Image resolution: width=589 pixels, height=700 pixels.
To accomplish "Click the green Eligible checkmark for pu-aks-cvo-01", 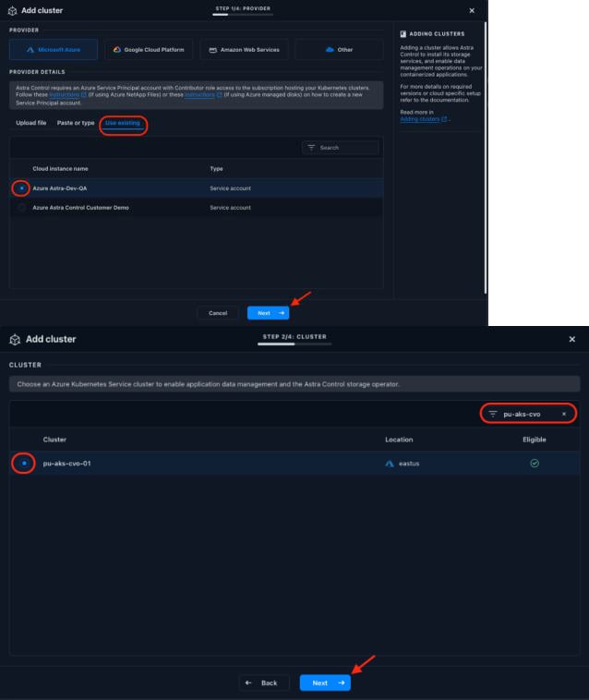I will (535, 463).
